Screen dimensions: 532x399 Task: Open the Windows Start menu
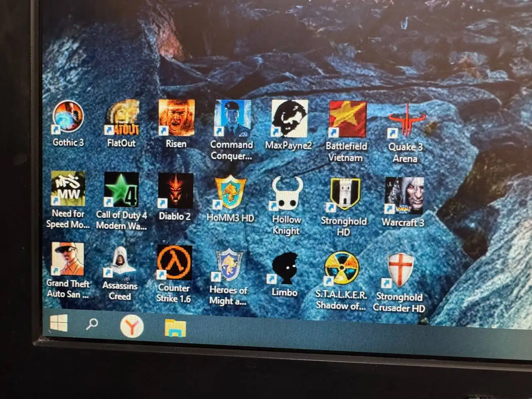click(x=59, y=323)
